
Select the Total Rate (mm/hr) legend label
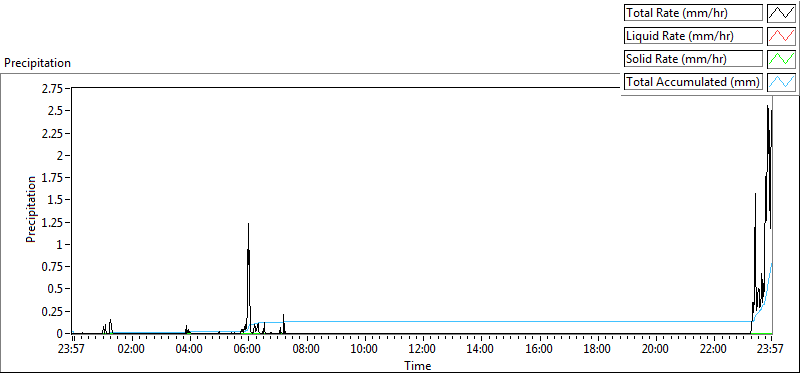click(693, 13)
